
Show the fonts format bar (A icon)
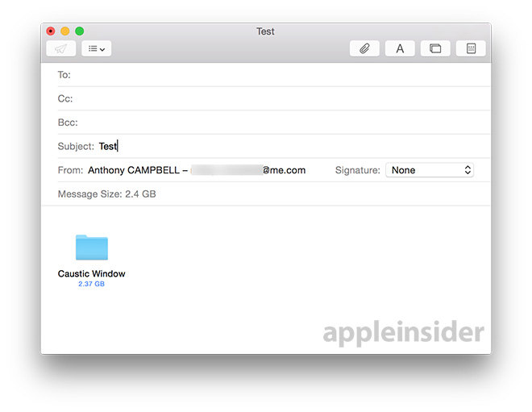tap(400, 48)
